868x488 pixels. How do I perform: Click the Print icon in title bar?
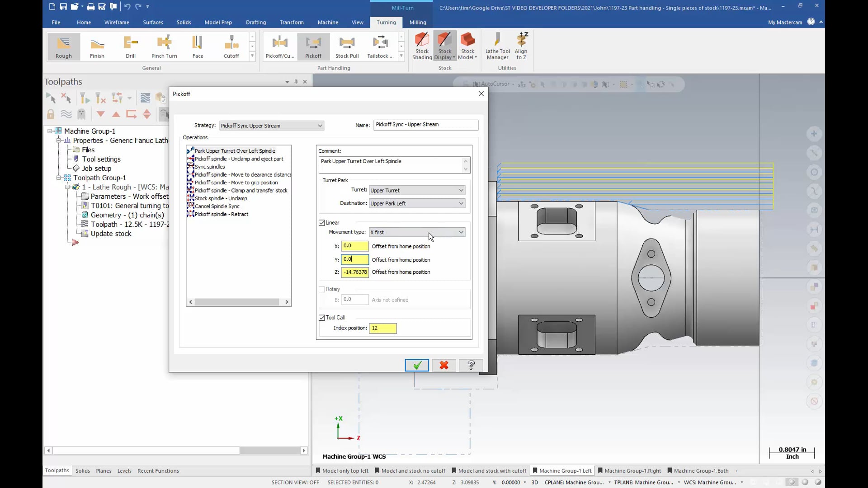point(91,6)
